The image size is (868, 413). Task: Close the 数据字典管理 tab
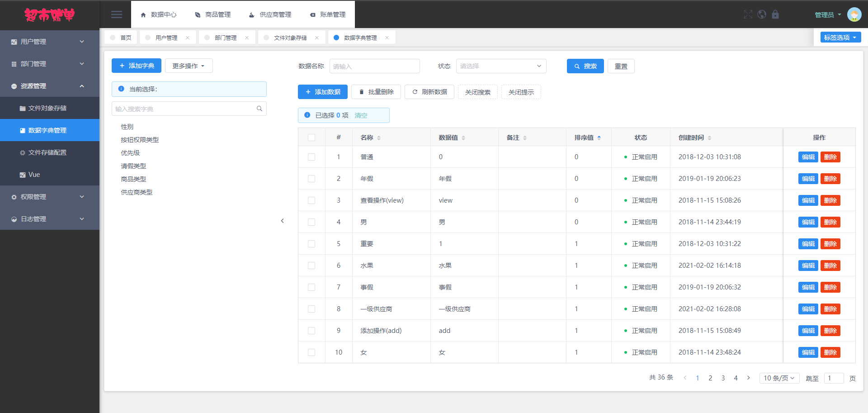(x=387, y=38)
